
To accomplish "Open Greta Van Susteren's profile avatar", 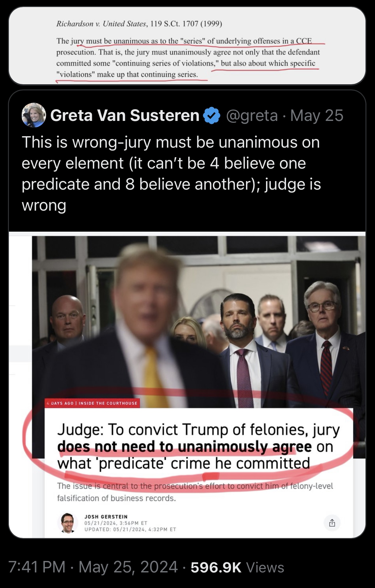I will (34, 115).
